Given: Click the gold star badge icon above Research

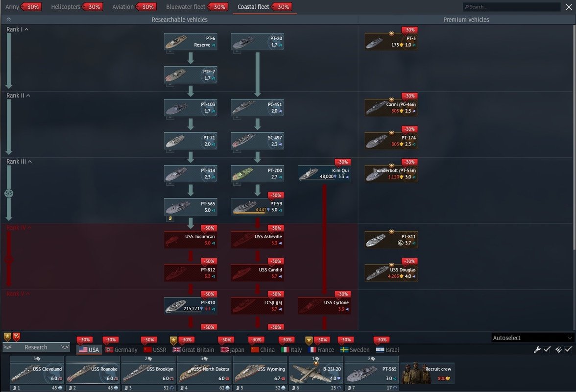Looking at the screenshot, I should [7, 337].
